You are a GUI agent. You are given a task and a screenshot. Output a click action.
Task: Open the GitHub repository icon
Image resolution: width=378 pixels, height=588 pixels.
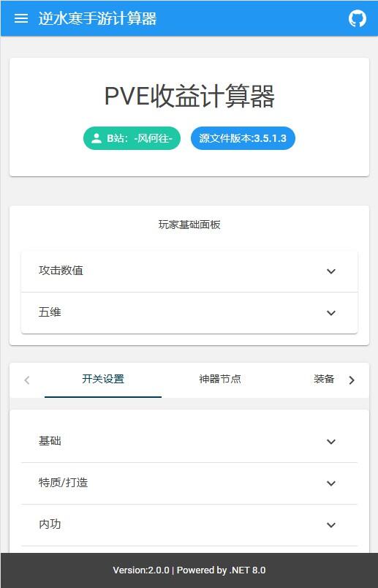(x=357, y=18)
